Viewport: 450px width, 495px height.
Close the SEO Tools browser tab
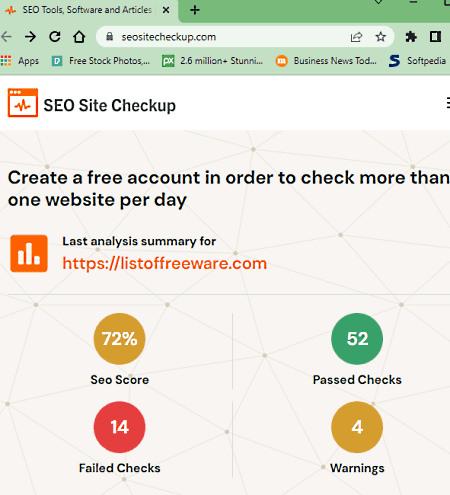click(166, 10)
